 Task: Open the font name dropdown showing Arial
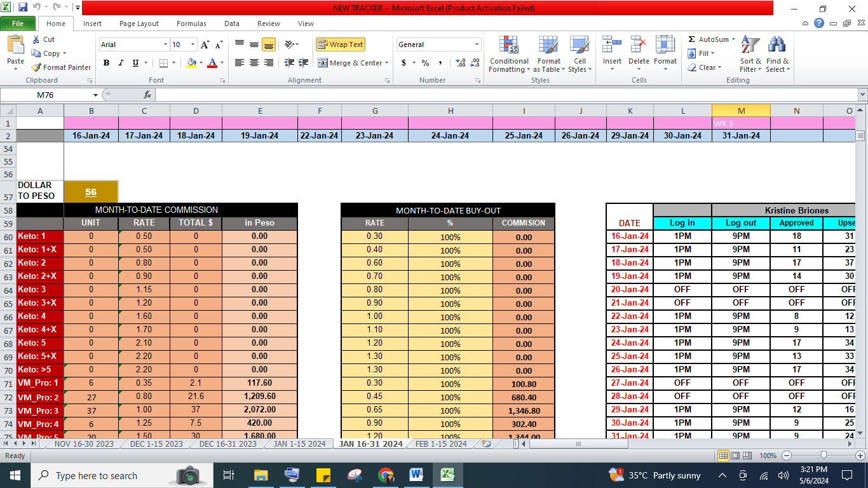pos(166,44)
